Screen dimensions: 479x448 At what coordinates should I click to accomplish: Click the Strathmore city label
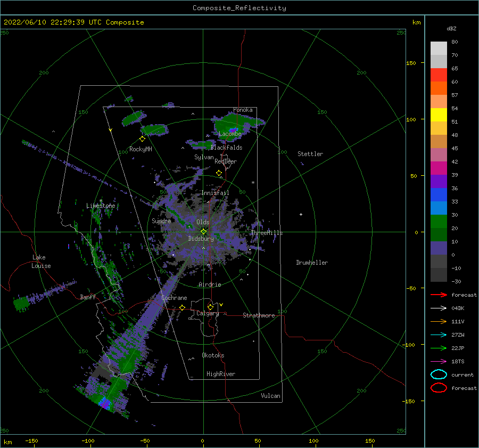pyautogui.click(x=259, y=315)
